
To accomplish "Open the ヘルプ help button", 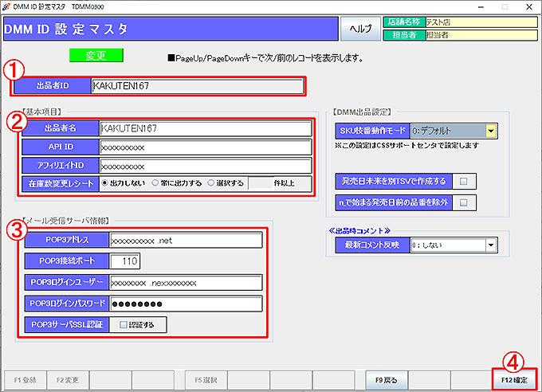I will click(x=360, y=29).
